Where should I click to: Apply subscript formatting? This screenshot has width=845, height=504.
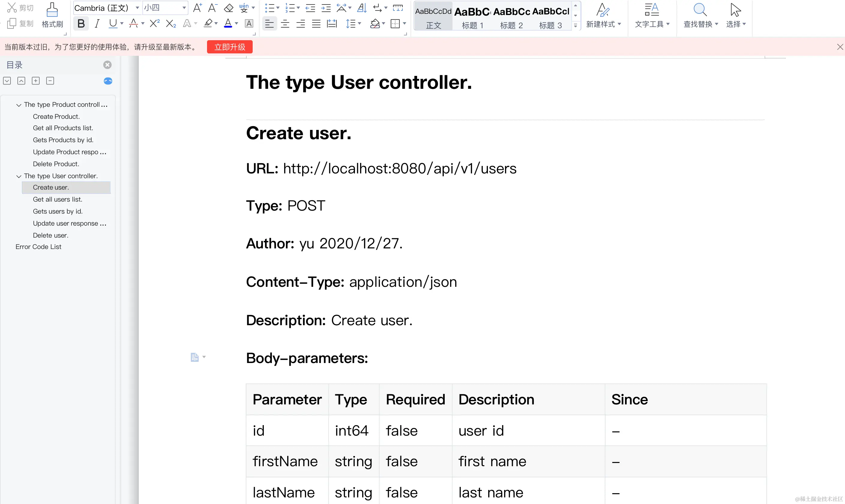[170, 23]
